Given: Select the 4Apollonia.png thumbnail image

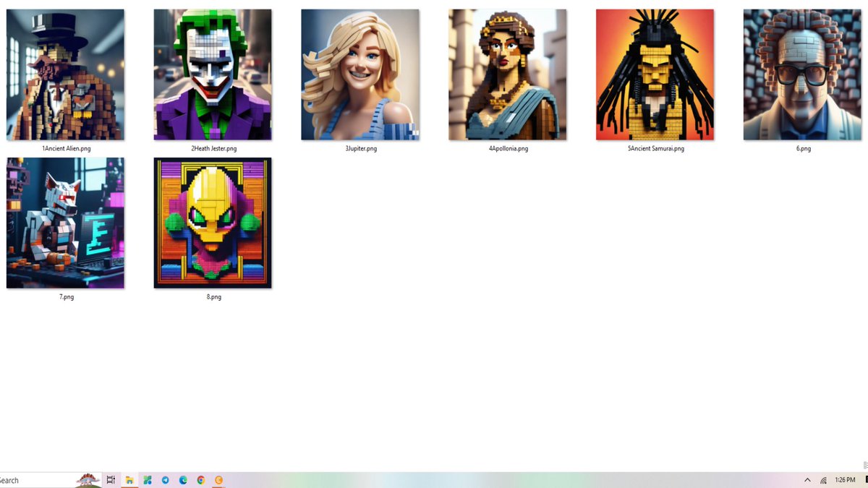Looking at the screenshot, I should coord(508,74).
